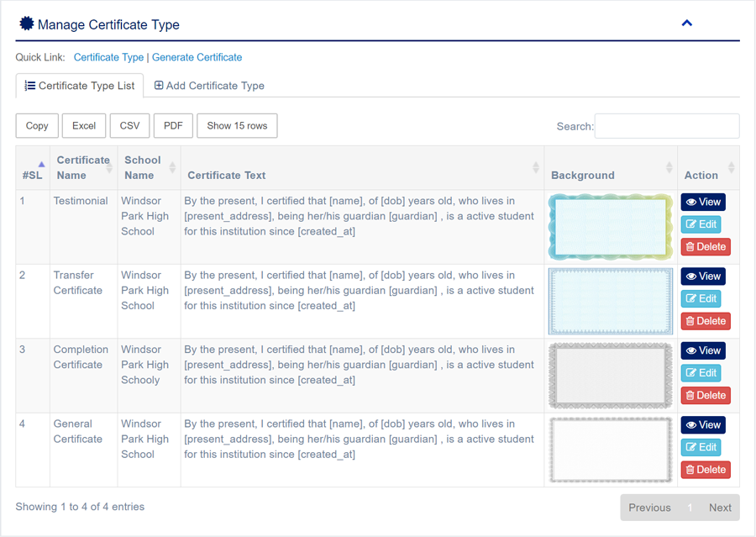Open the Testimonial background thumbnail

click(x=611, y=227)
